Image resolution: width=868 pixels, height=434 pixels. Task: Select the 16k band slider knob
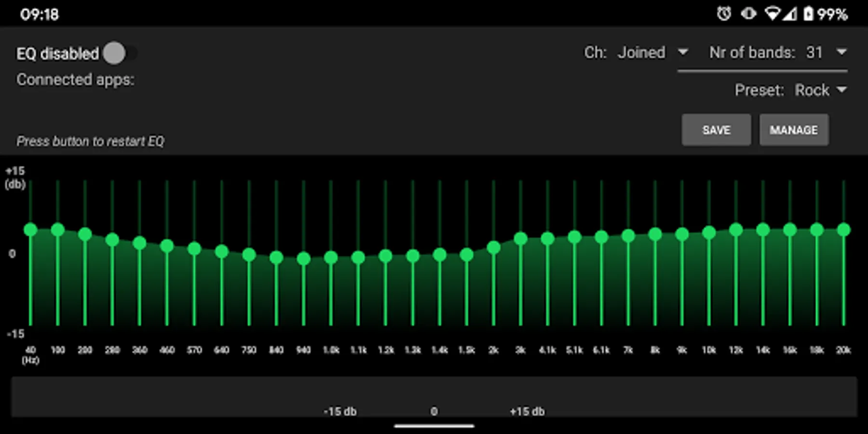pos(790,230)
